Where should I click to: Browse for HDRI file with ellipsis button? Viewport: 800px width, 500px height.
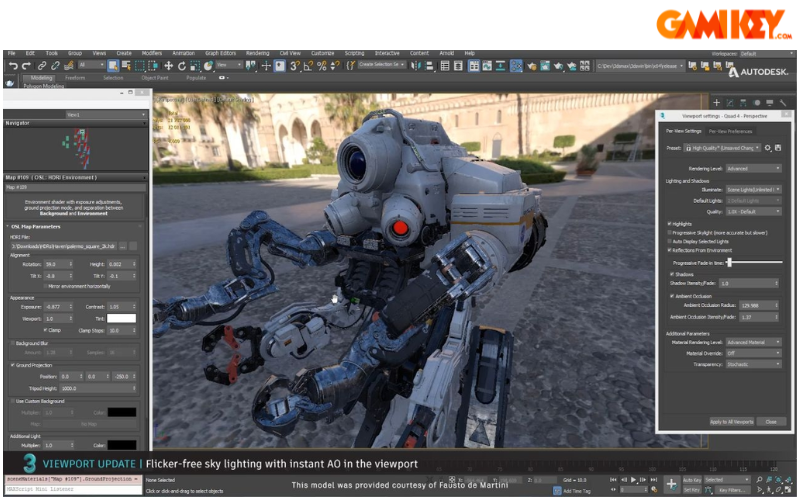coord(123,246)
